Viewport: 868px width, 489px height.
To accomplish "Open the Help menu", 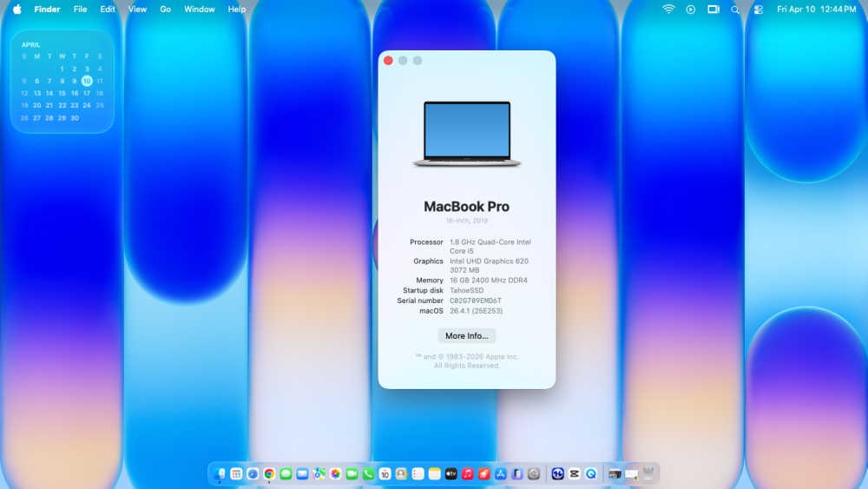I will tap(237, 9).
